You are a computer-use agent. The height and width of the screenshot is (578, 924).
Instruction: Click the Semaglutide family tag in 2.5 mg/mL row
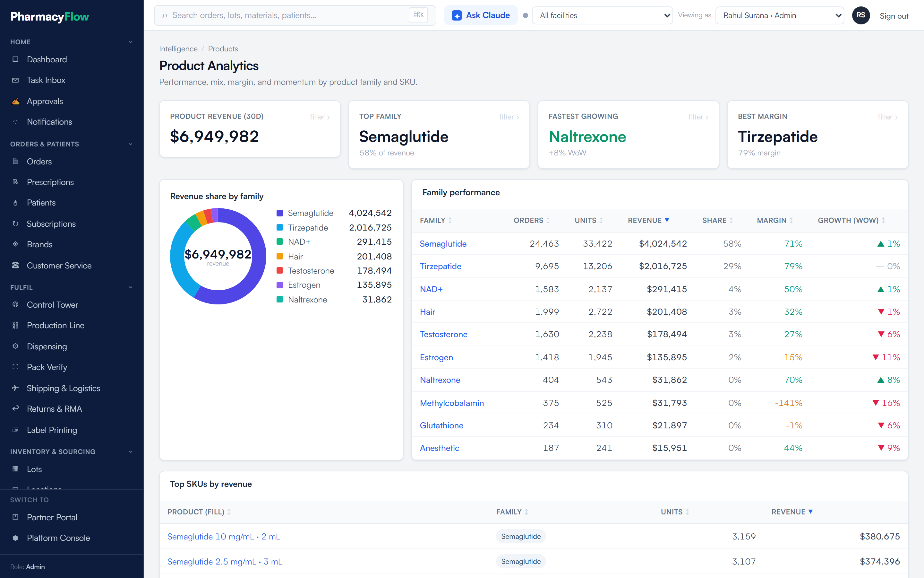(x=521, y=561)
